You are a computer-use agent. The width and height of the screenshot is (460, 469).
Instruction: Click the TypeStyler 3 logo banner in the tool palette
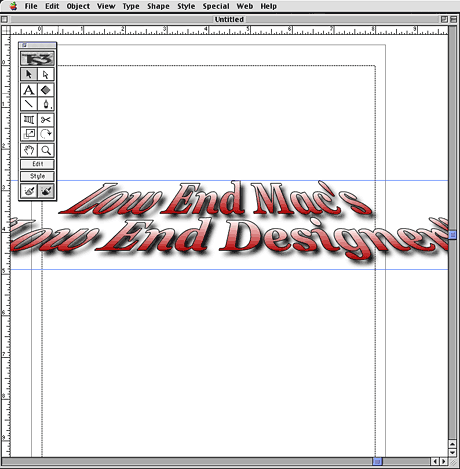[37, 59]
